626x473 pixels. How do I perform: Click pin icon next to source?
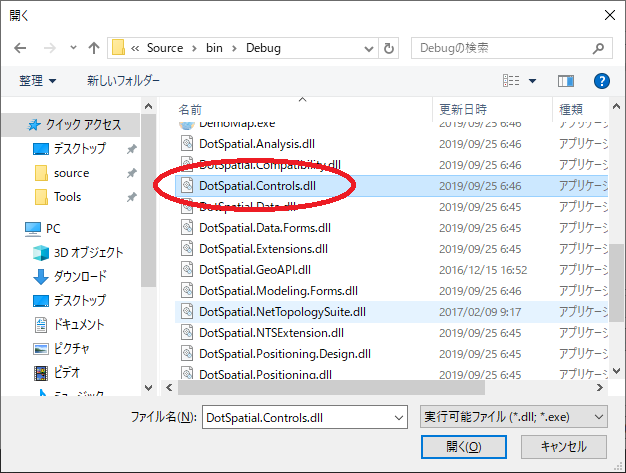[x=132, y=173]
